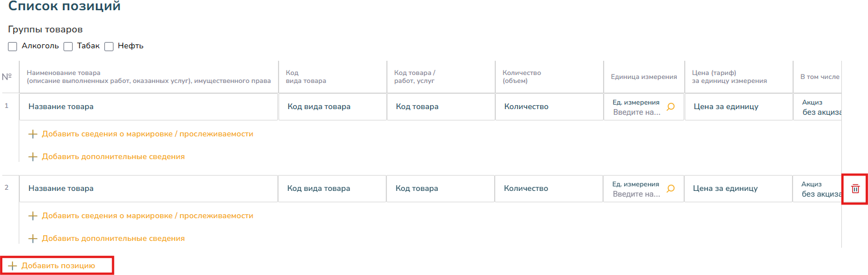Enable the 'Алкоголь' checkbox
The height and width of the screenshot is (275, 868).
[x=12, y=47]
